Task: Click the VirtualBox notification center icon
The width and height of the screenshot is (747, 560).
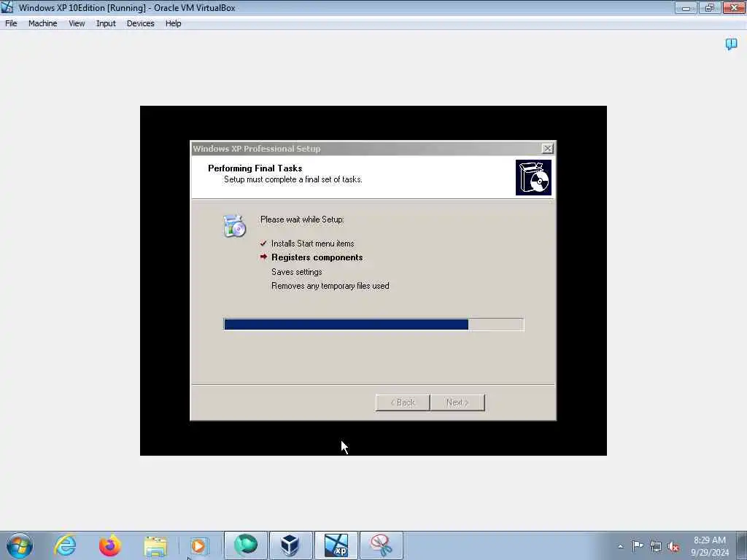Action: click(x=731, y=44)
